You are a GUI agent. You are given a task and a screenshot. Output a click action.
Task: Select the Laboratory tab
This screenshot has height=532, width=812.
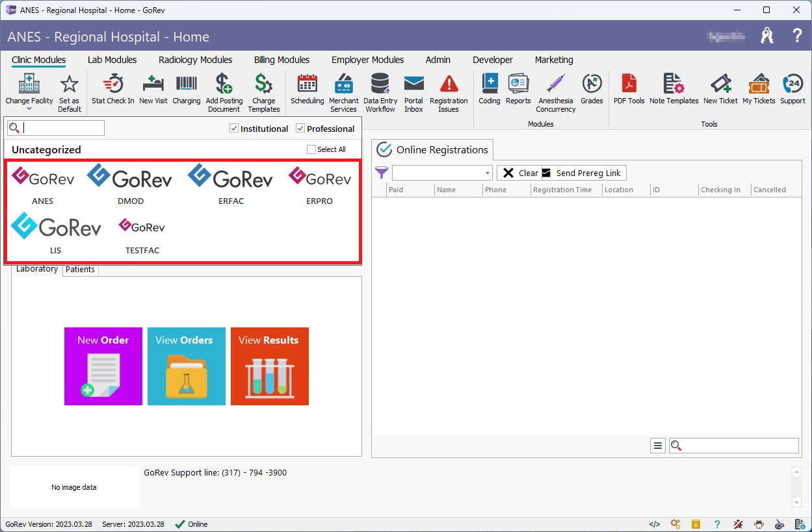(x=37, y=269)
